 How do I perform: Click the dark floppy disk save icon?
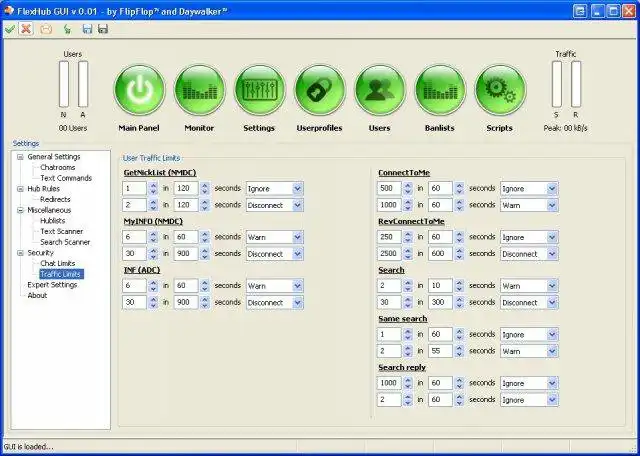click(103, 29)
